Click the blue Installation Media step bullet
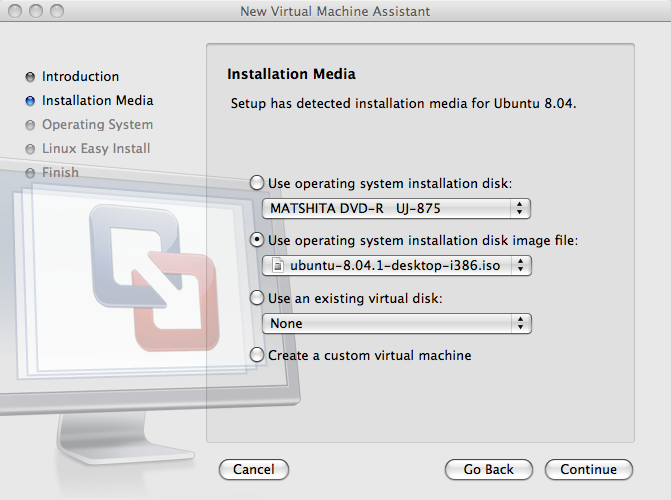 pyautogui.click(x=30, y=101)
